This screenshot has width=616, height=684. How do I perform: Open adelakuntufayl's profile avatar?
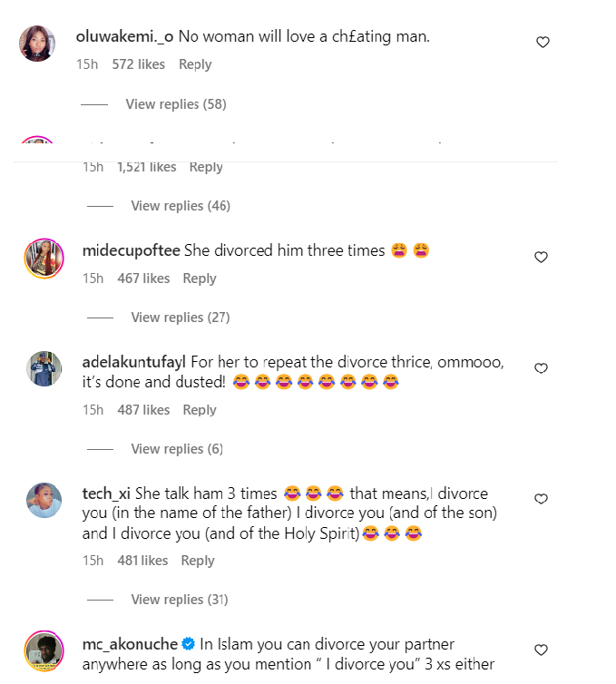point(43,369)
